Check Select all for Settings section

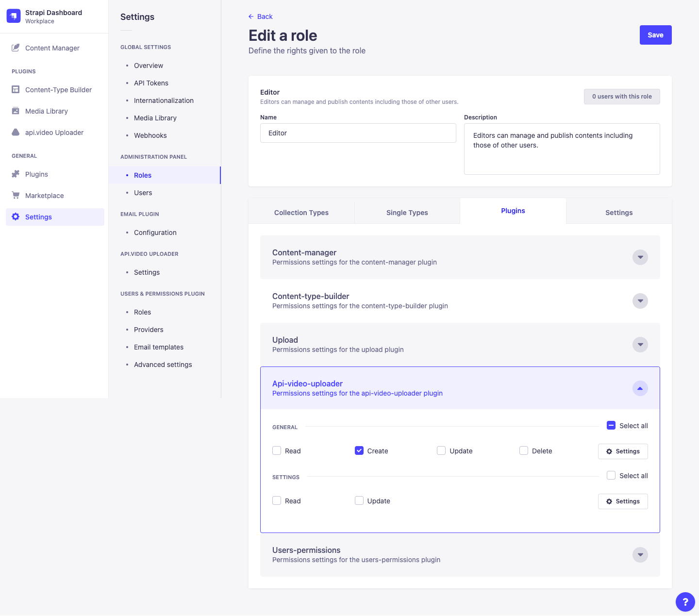click(611, 475)
